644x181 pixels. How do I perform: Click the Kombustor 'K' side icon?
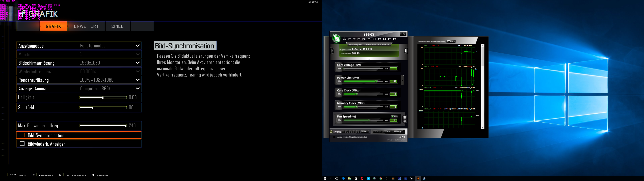point(332,51)
